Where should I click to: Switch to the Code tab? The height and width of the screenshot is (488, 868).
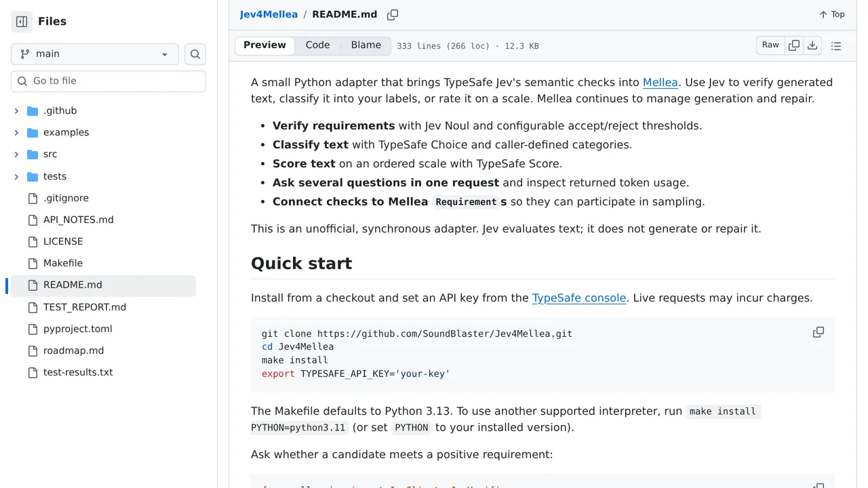click(x=317, y=45)
